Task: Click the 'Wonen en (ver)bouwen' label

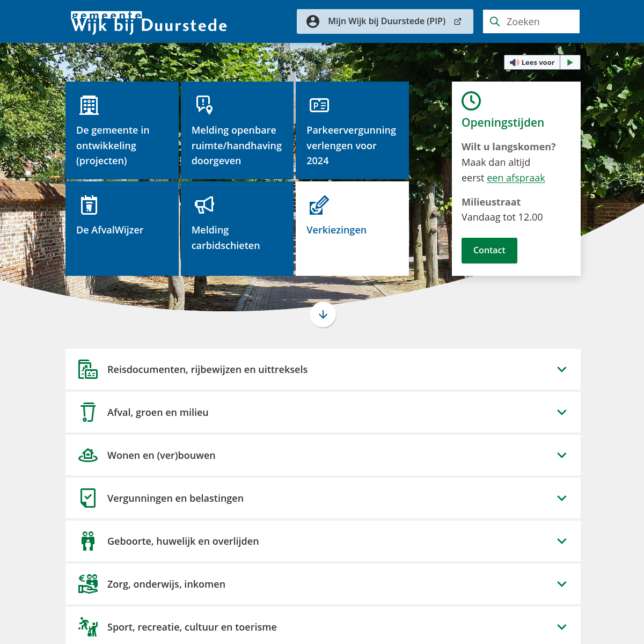Action: point(162,455)
